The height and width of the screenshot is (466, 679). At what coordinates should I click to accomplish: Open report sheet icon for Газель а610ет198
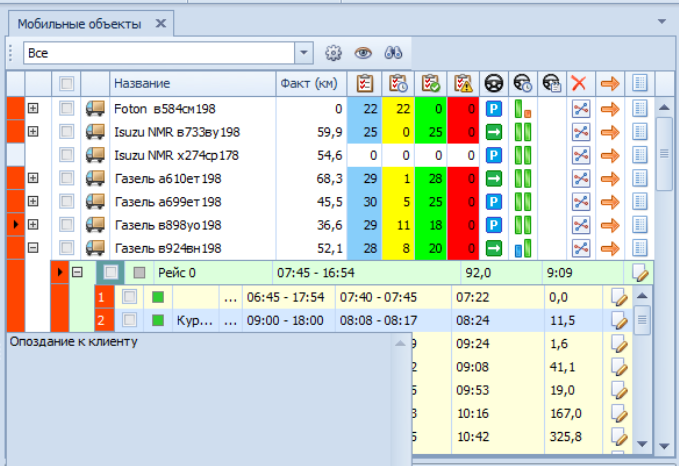point(640,178)
